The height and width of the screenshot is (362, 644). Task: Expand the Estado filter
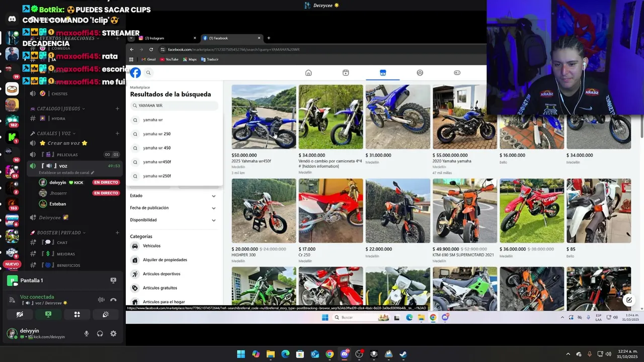click(x=173, y=196)
